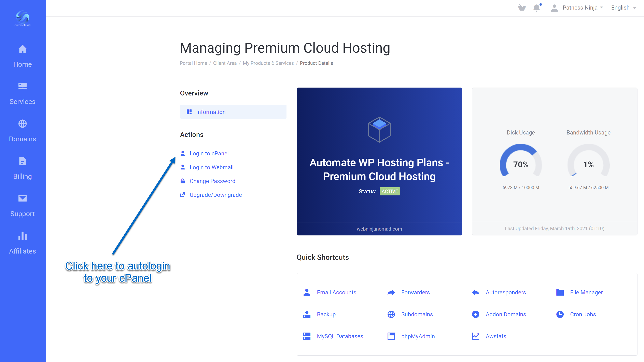This screenshot has height=362, width=644.
Task: Click the Upgrade/Downgrade link
Action: pos(215,195)
